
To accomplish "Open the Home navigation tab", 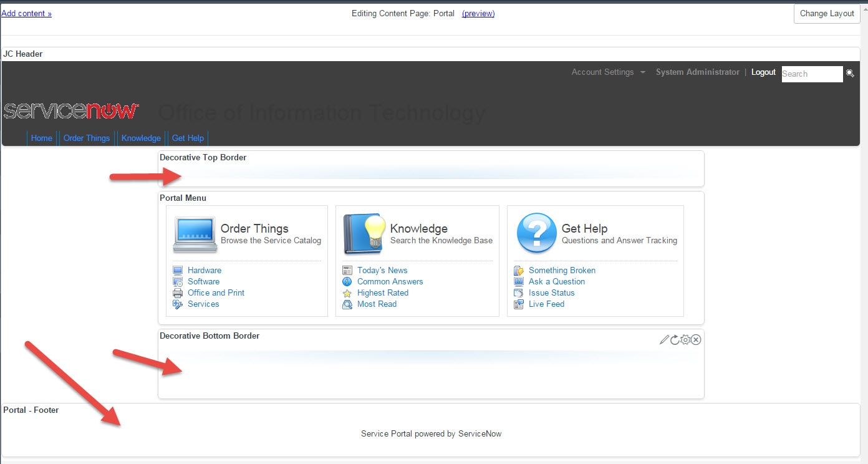I will [x=41, y=138].
